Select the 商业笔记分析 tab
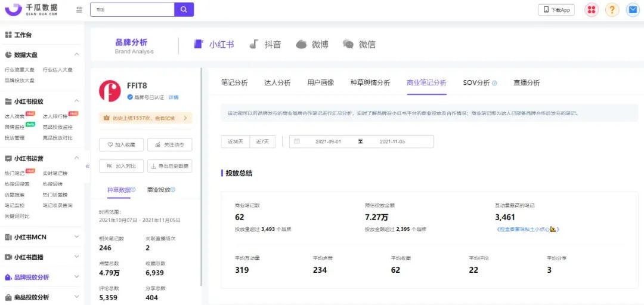The width and height of the screenshot is (644, 305). [426, 82]
